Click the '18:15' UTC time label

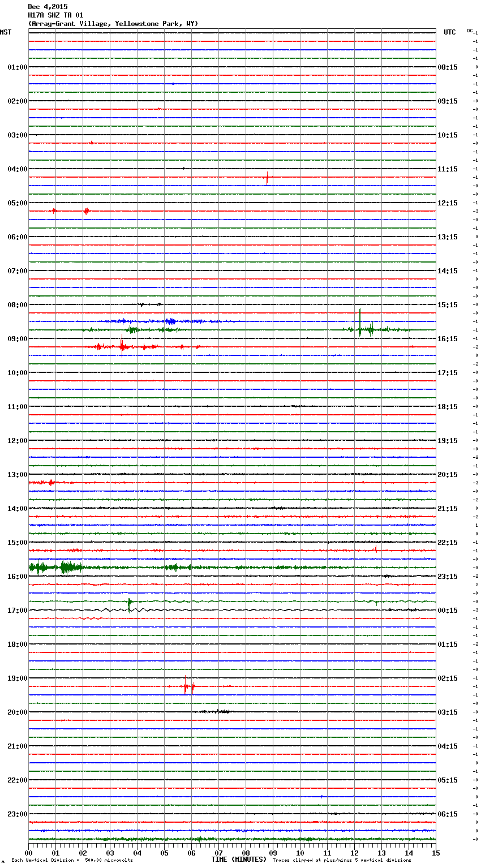point(448,407)
